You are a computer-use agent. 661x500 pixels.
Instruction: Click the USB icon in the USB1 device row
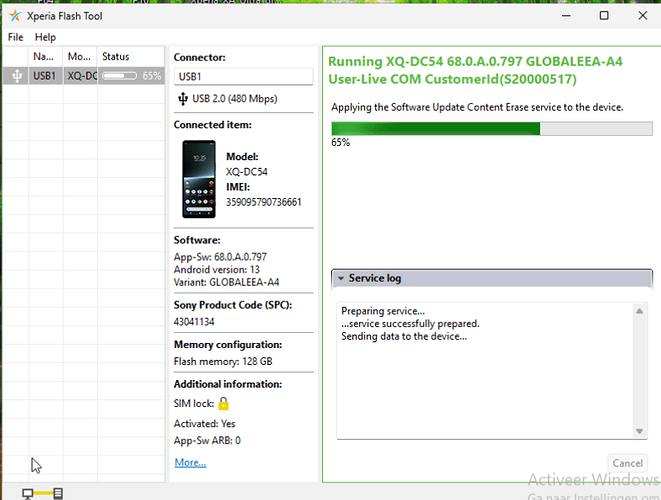pyautogui.click(x=17, y=76)
